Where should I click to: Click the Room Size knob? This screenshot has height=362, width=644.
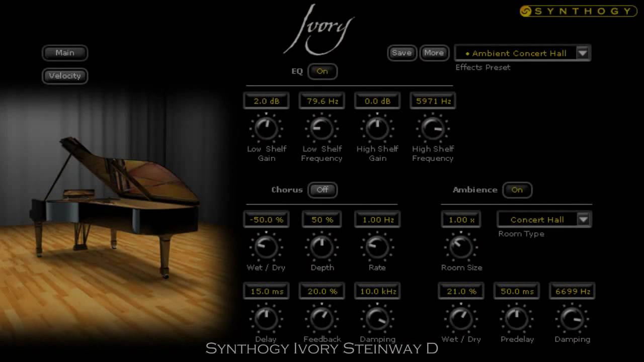point(461,247)
